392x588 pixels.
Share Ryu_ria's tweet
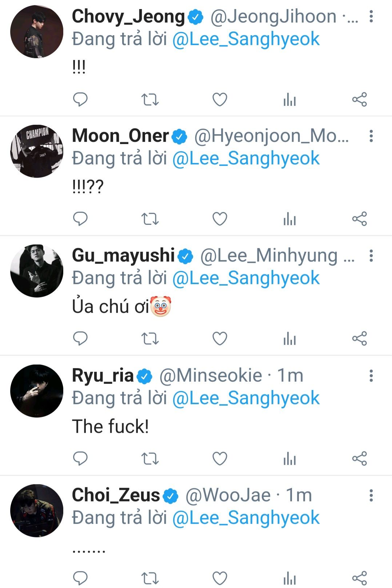pyautogui.click(x=359, y=458)
